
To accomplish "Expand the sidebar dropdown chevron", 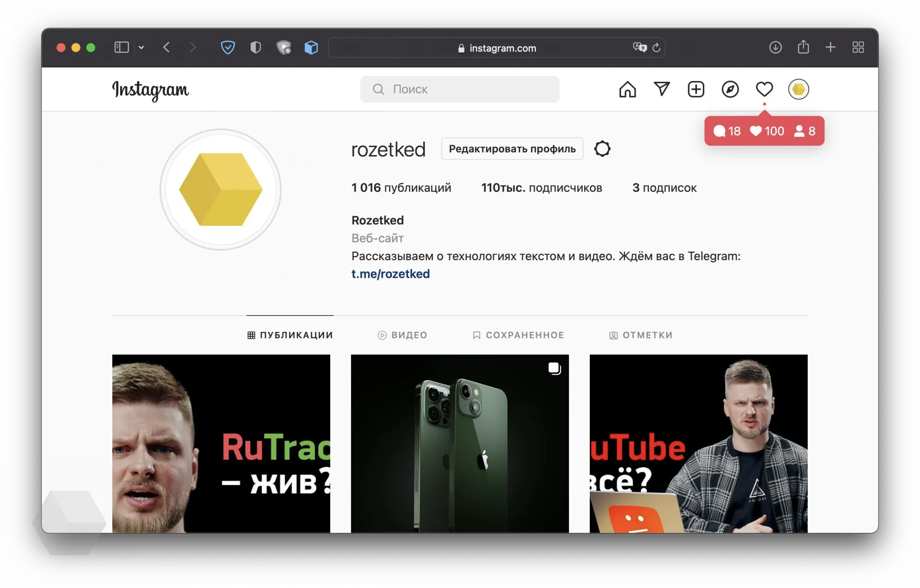I will 141,47.
